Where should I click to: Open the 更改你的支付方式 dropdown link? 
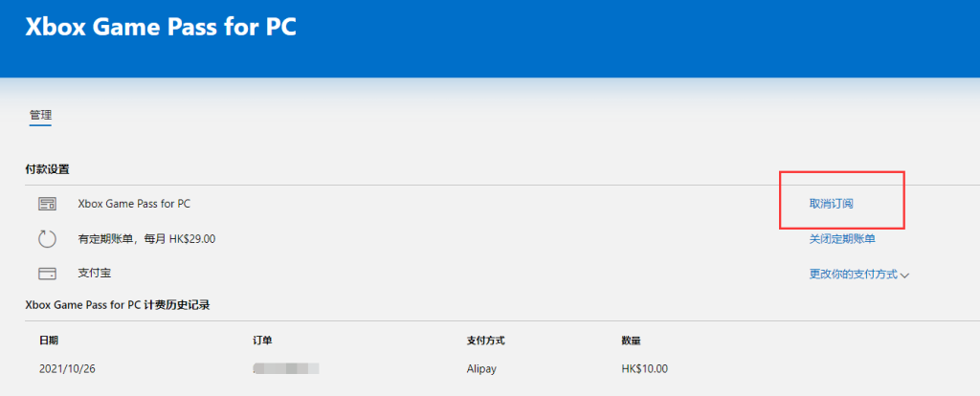(858, 274)
